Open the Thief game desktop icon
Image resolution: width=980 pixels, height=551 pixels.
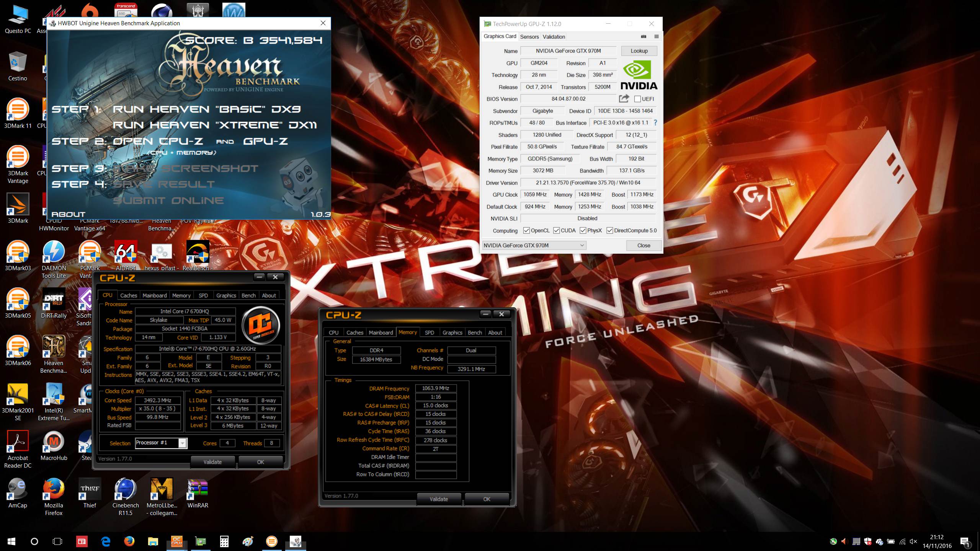90,493
